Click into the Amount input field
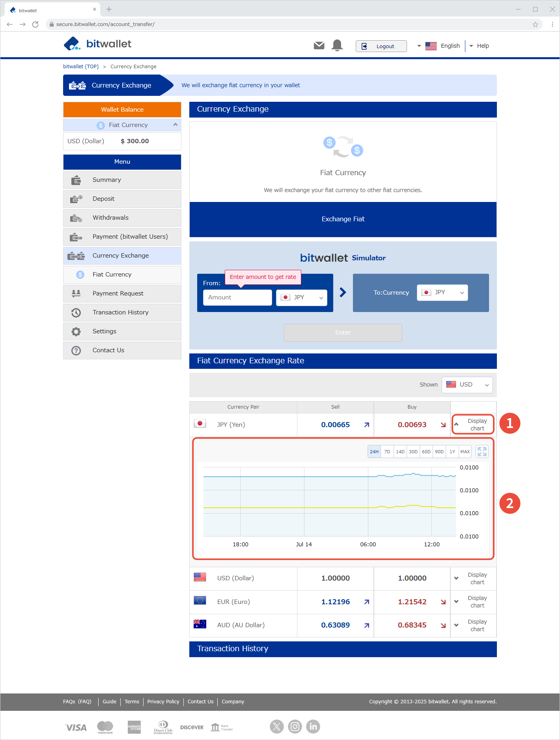Screen dimensions: 560x740 [x=237, y=297]
